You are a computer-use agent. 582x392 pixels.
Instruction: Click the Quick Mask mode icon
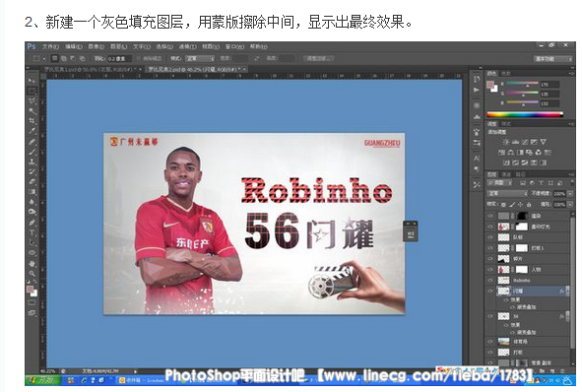click(x=32, y=303)
